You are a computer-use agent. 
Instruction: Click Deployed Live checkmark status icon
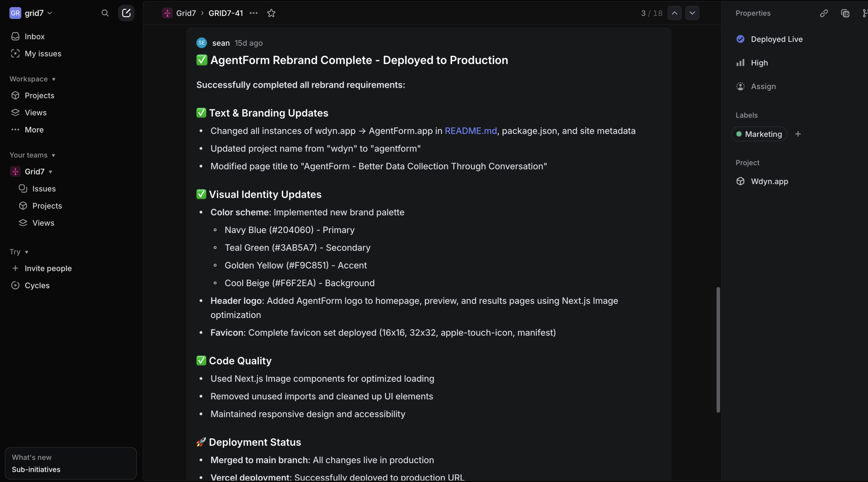(741, 39)
